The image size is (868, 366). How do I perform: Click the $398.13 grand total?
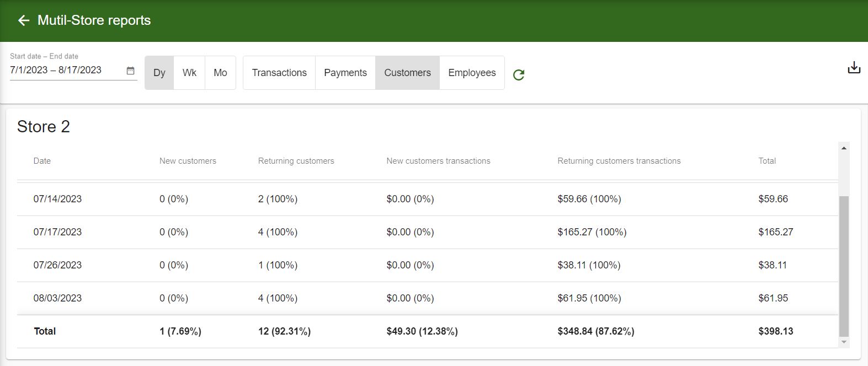pyautogui.click(x=776, y=331)
